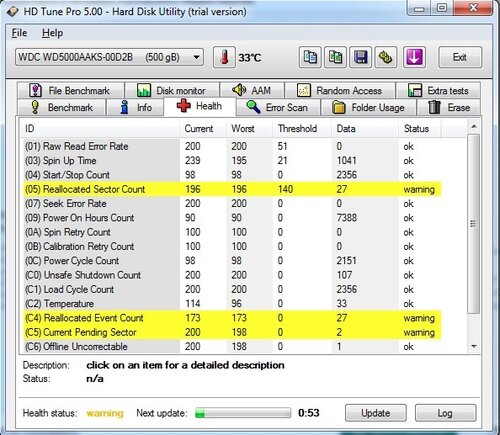The image size is (500, 435).
Task: Click the HD Tune Pro title bar icon
Action: pyautogui.click(x=13, y=12)
